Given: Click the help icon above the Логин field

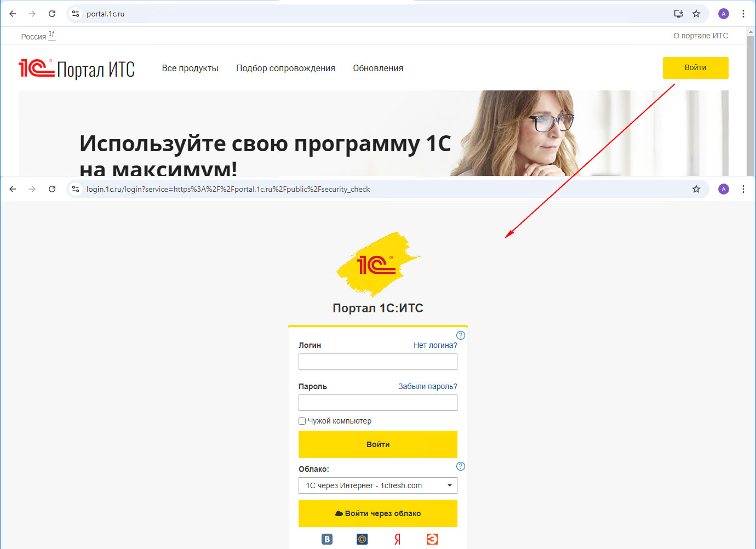Looking at the screenshot, I should tap(461, 335).
